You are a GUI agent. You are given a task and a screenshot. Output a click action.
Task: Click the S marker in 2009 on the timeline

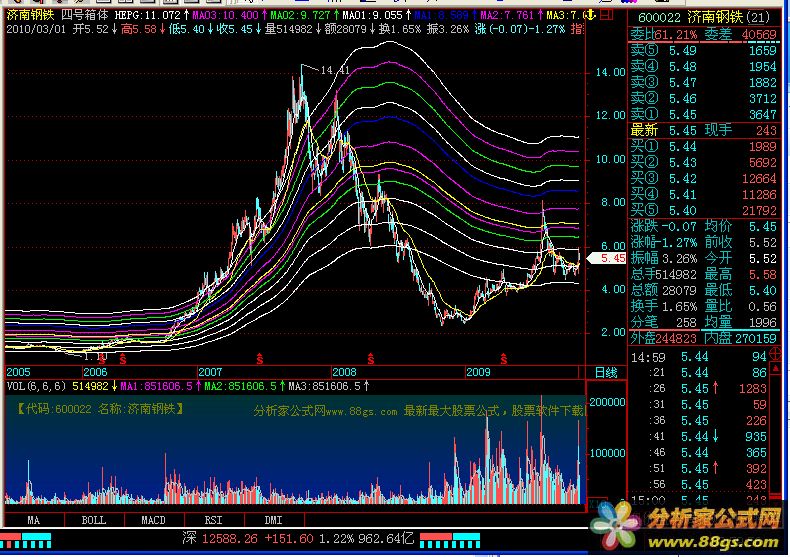click(503, 359)
